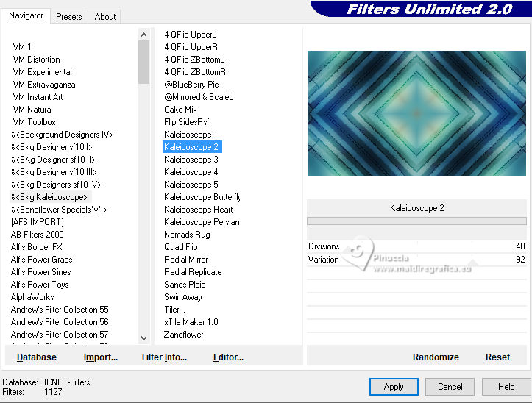Choose Radial Mirror filter

tap(186, 260)
